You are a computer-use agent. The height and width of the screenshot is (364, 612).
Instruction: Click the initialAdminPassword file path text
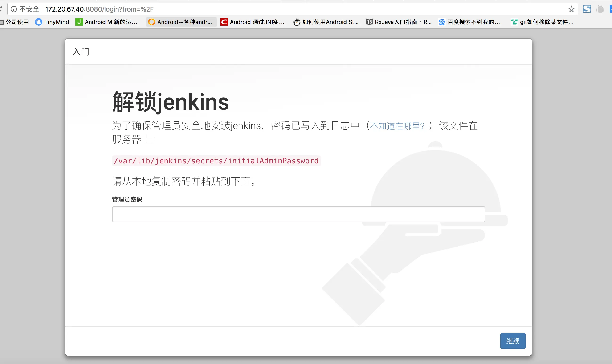coord(216,161)
